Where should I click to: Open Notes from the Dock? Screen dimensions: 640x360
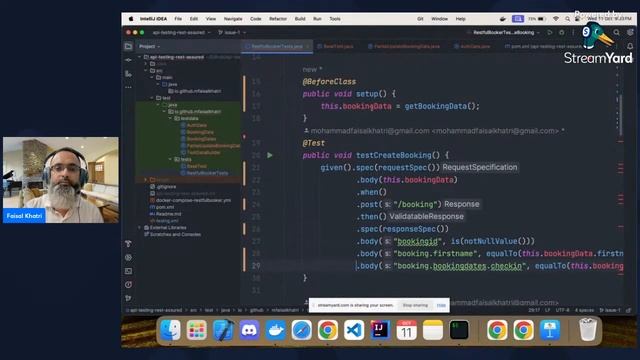tap(433, 330)
